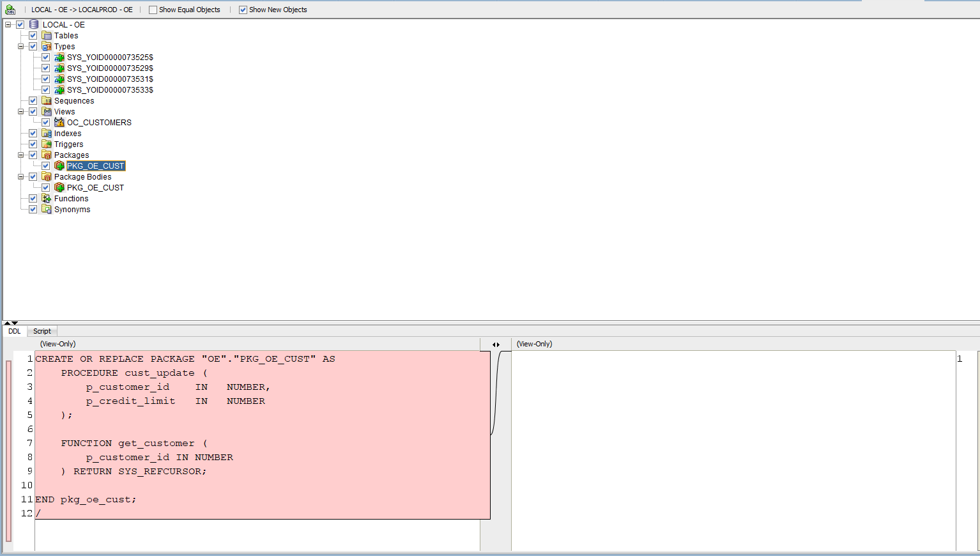Uncheck the Package Bodies node checkbox
The width and height of the screenshot is (980, 556).
pos(33,176)
